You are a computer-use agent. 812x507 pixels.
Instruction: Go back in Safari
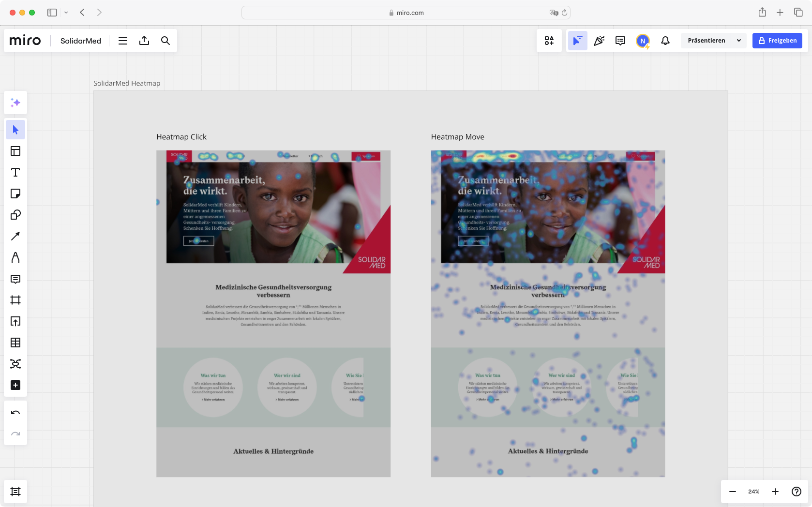[x=82, y=13]
